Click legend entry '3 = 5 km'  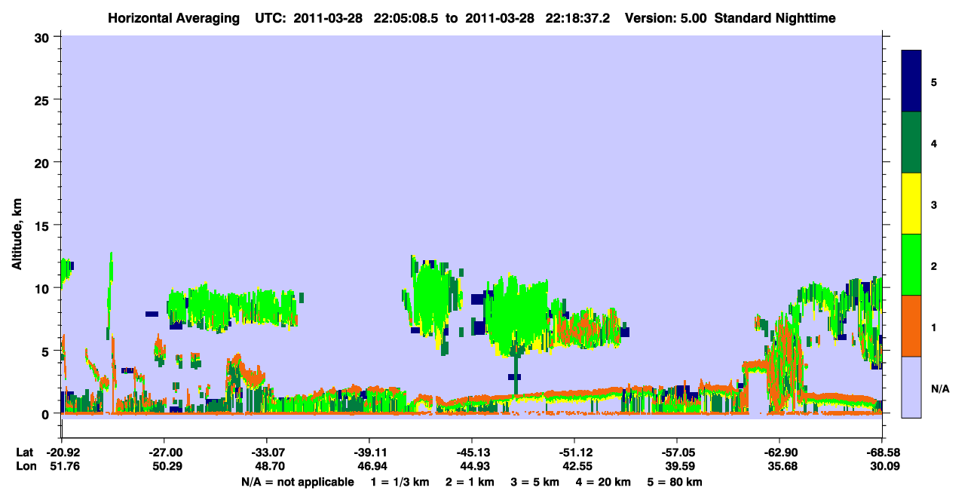click(x=536, y=482)
